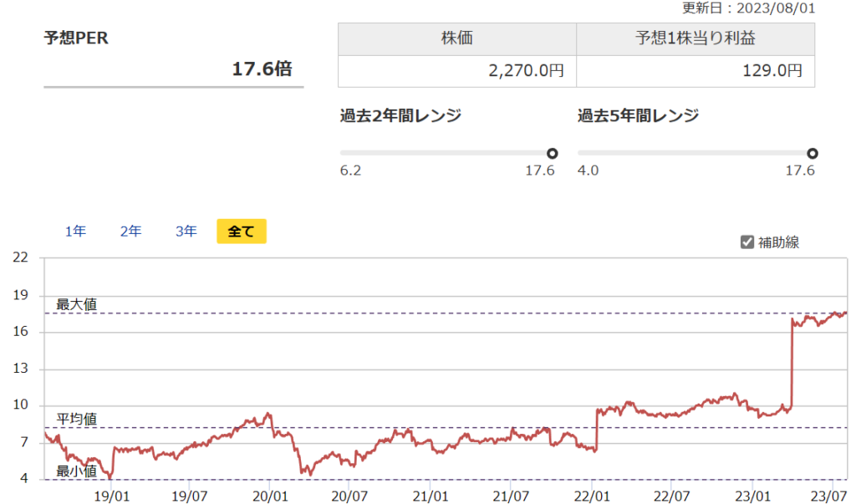Click the 23/01 x-axis label
This screenshot has width=856, height=504.
tap(752, 496)
